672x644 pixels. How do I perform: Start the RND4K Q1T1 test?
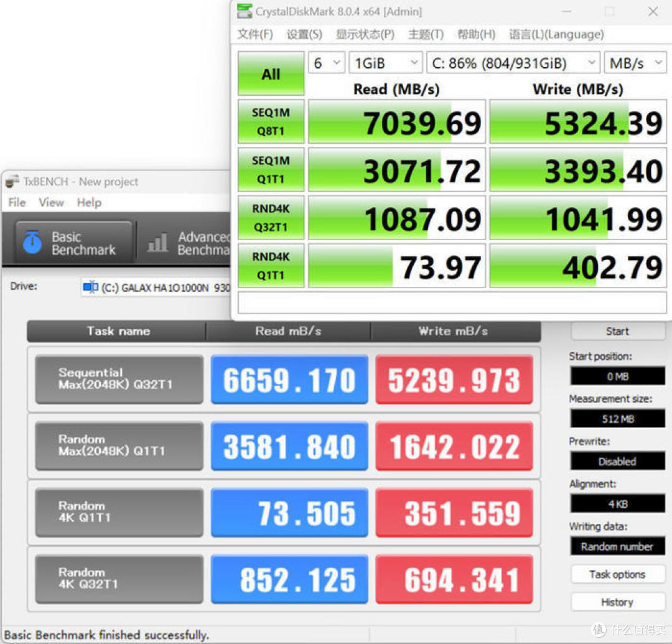click(x=271, y=266)
